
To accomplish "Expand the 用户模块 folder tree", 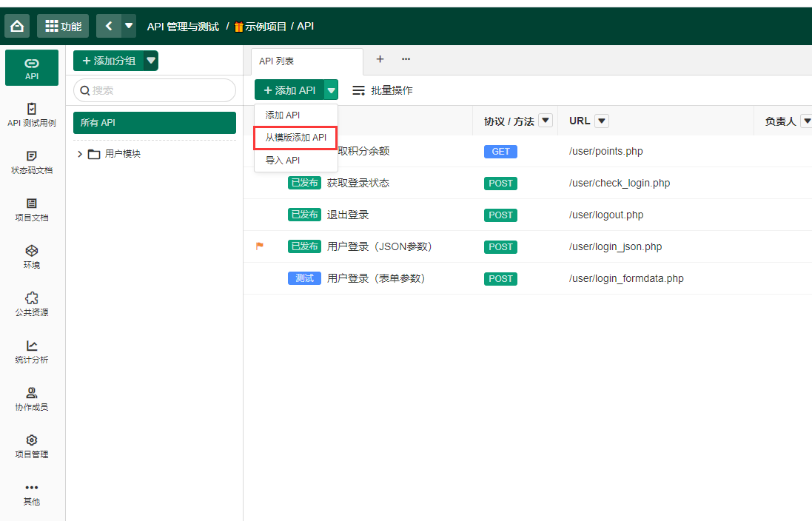I will pos(80,154).
